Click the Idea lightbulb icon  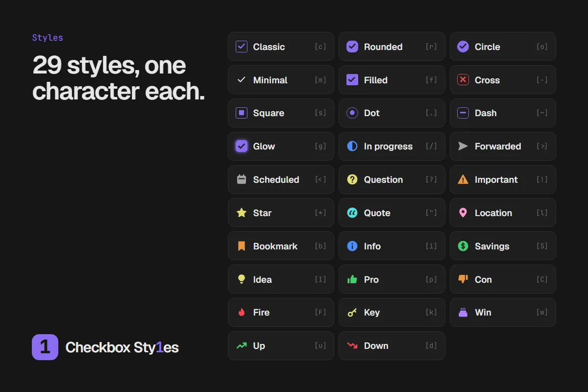[x=242, y=279]
